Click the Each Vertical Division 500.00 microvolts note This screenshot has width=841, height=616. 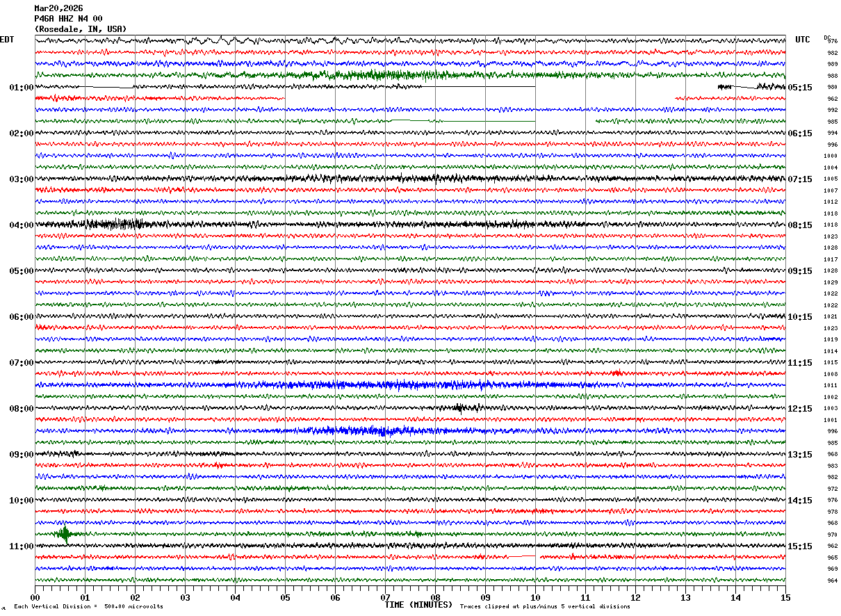(x=88, y=607)
